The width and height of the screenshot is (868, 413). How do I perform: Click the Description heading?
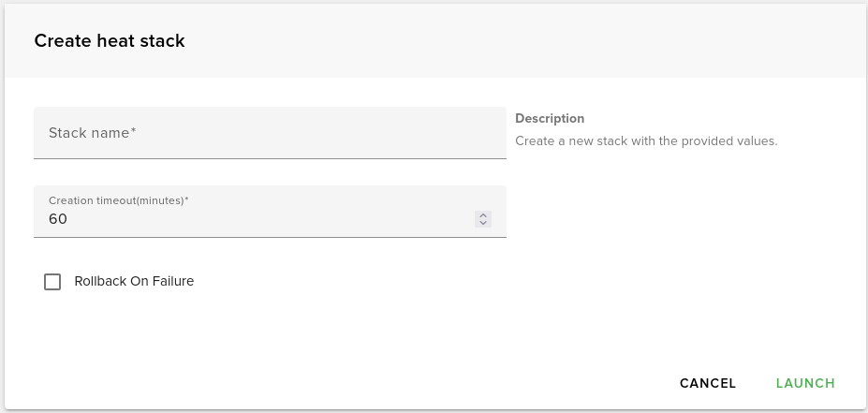tap(550, 119)
